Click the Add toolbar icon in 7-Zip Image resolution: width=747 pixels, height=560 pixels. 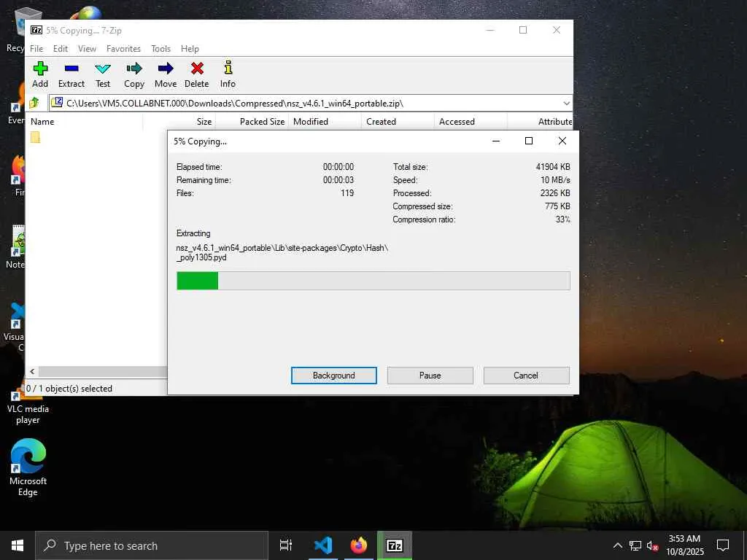[40, 74]
